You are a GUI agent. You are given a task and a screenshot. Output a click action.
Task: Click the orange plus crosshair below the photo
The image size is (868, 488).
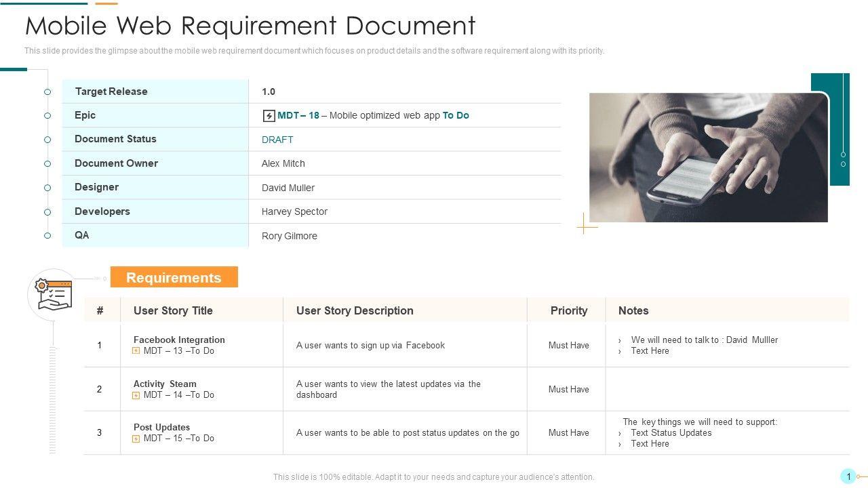click(x=587, y=224)
